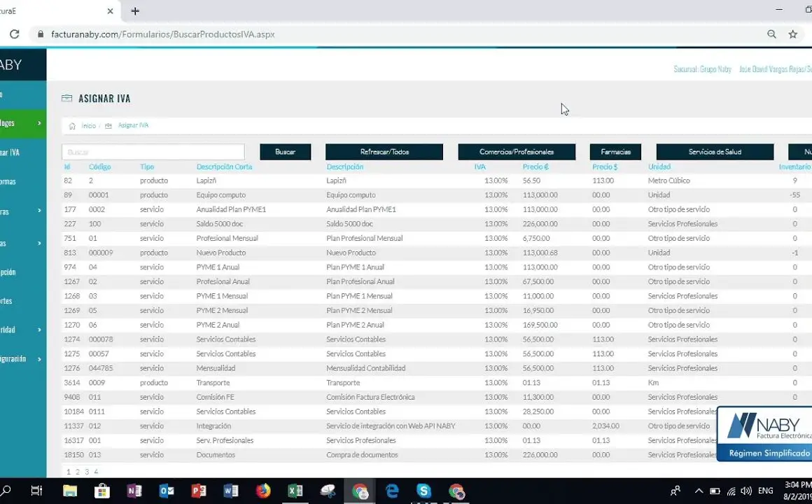Screen dimensions: 812x504
Task: Expand the green Catálogos sidebar menu
Action: pos(21,123)
